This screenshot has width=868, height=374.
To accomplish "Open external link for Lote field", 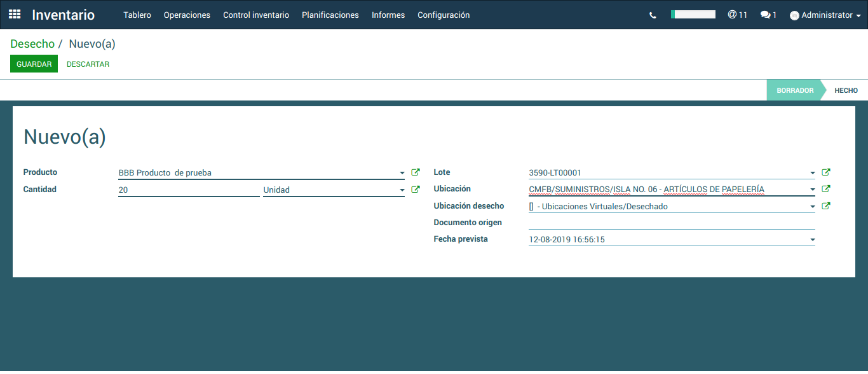I will click(826, 172).
